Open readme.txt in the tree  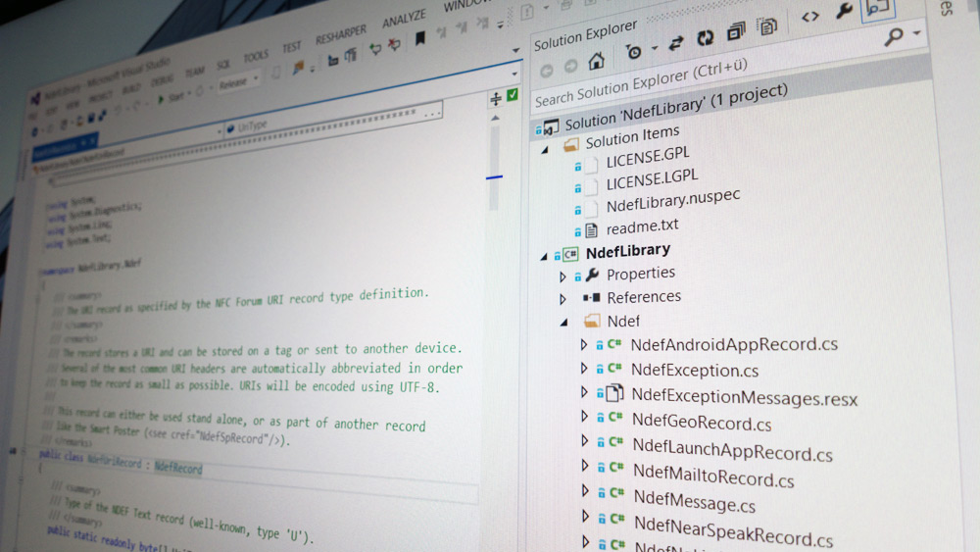pyautogui.click(x=642, y=226)
